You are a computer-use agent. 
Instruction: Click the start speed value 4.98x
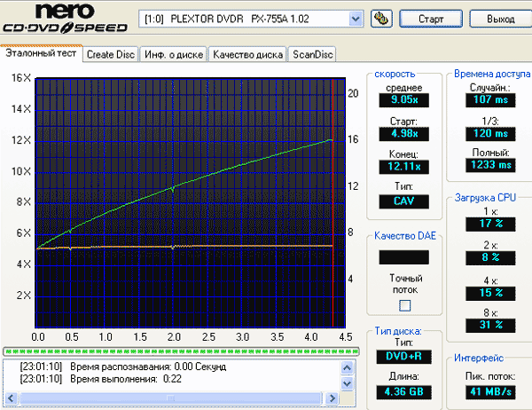403,133
